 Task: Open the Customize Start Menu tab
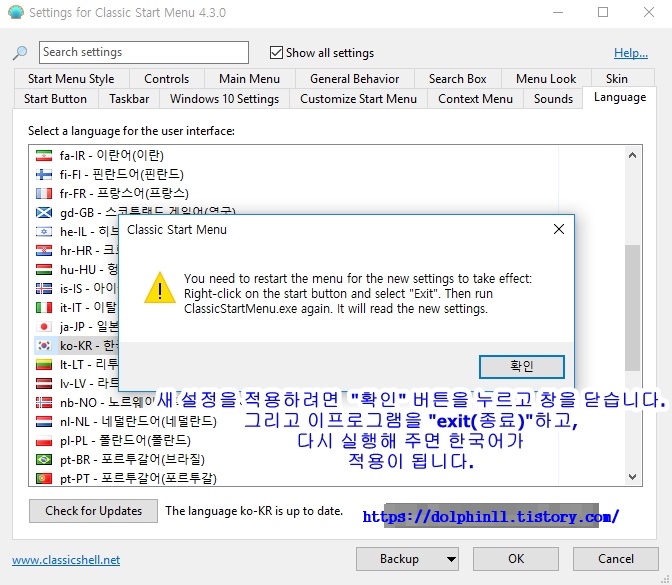[358, 99]
